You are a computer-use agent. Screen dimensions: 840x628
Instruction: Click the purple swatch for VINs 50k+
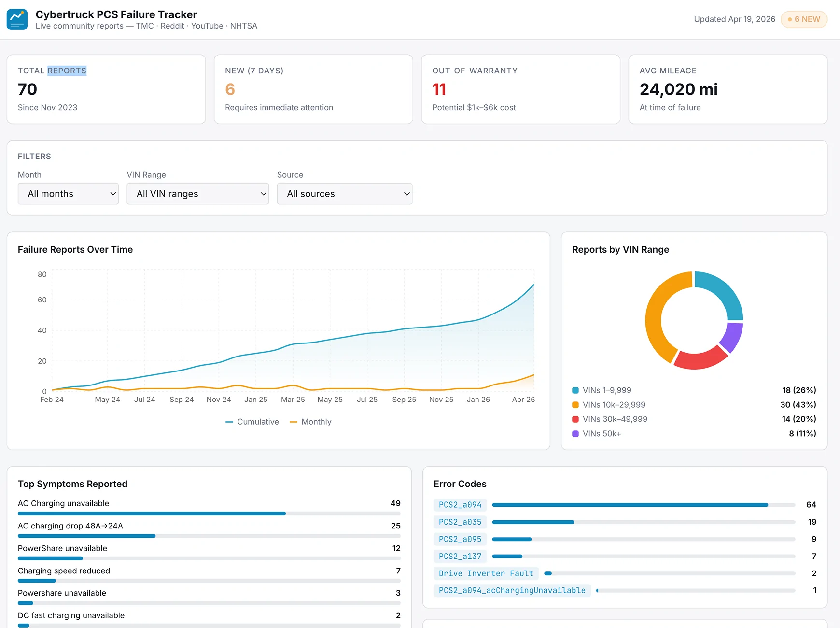[575, 434]
